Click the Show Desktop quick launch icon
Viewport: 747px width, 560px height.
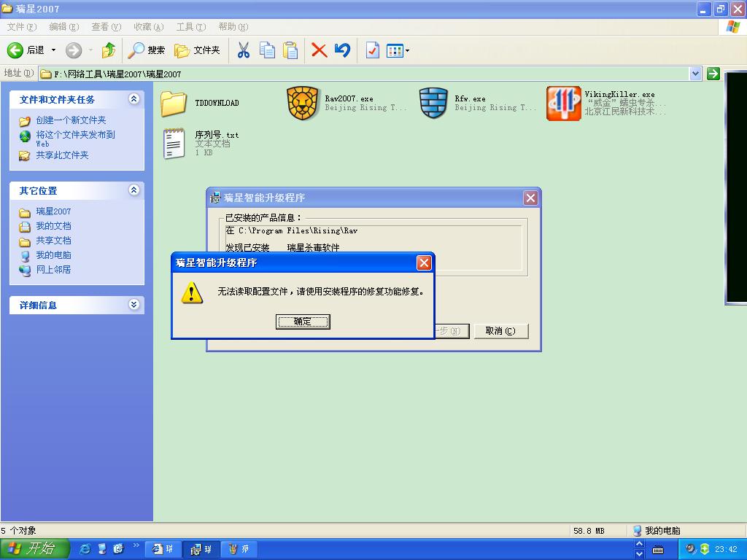(x=102, y=549)
